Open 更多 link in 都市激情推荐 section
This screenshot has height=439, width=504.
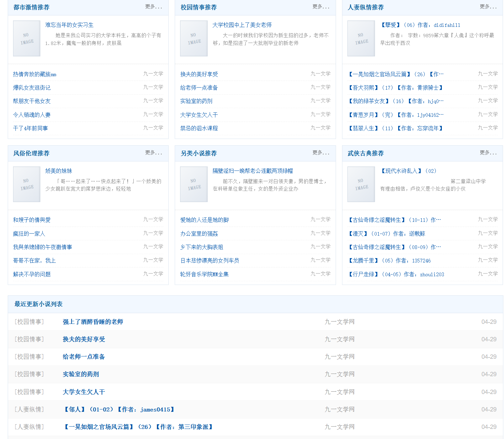[154, 7]
